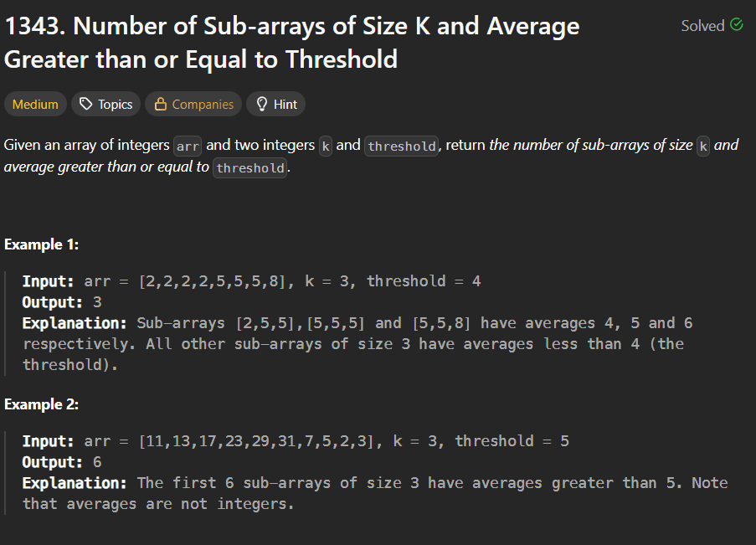Click the Example 1 heading

pos(42,244)
